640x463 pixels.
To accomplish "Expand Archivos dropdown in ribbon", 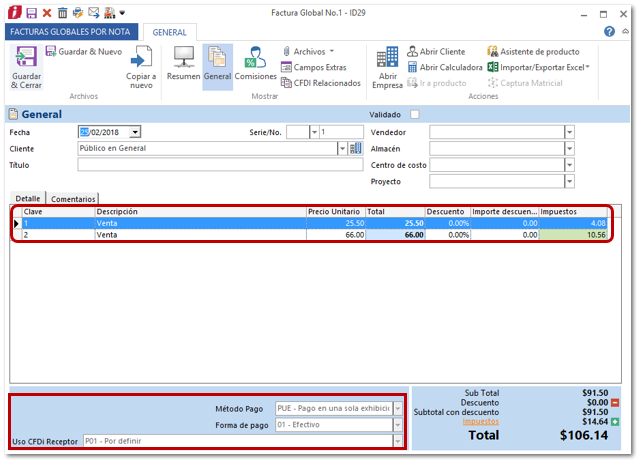I will tap(308, 51).
